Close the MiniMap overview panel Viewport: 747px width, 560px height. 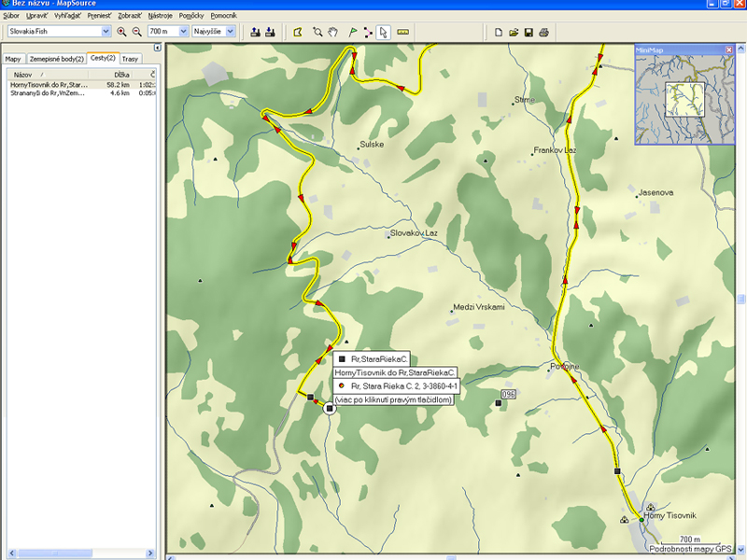[728, 49]
